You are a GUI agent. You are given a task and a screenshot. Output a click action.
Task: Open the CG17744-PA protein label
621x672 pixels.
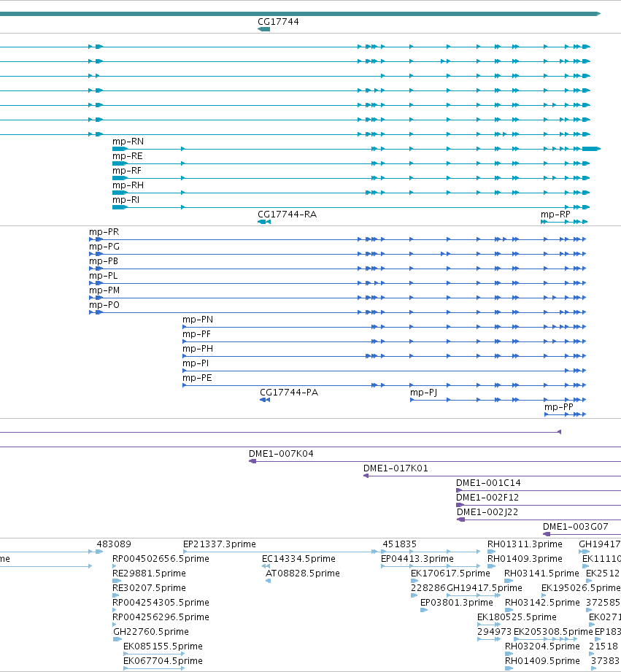[289, 392]
